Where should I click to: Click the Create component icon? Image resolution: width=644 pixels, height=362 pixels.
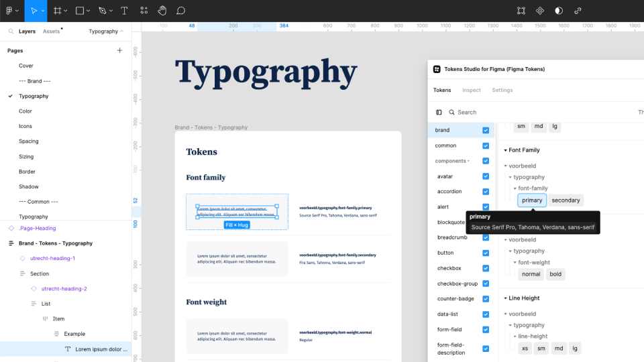coord(540,11)
